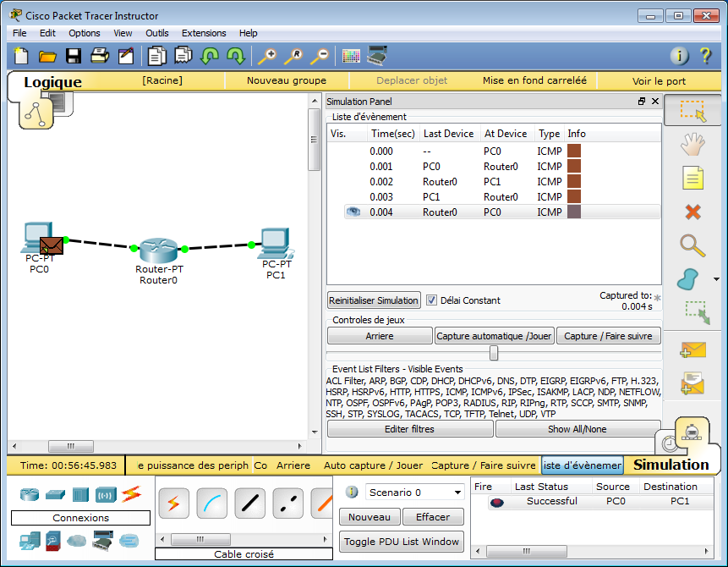Click the network information i icon
The height and width of the screenshot is (567, 728).
[x=679, y=56]
